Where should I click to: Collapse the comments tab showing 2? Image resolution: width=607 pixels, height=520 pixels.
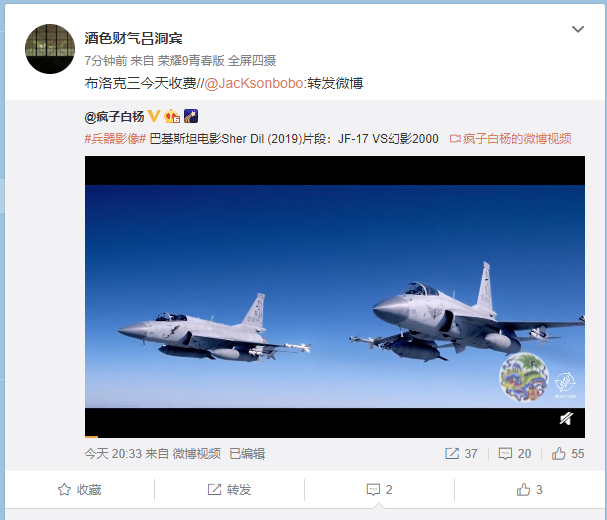click(379, 489)
